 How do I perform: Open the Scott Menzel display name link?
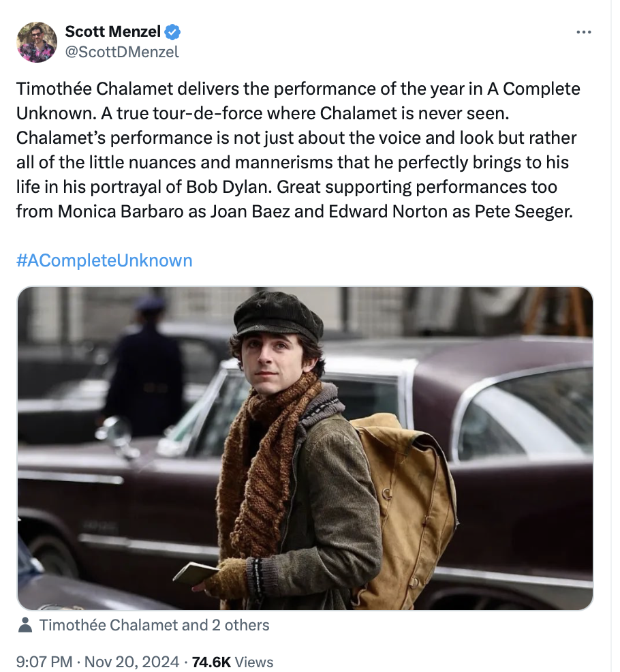tap(113, 31)
